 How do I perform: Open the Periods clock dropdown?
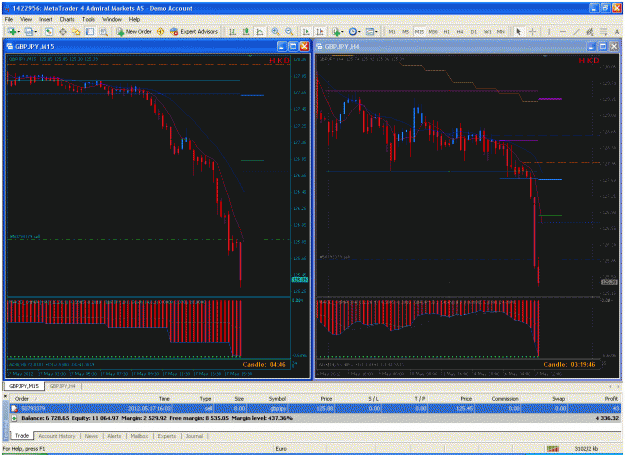click(354, 31)
